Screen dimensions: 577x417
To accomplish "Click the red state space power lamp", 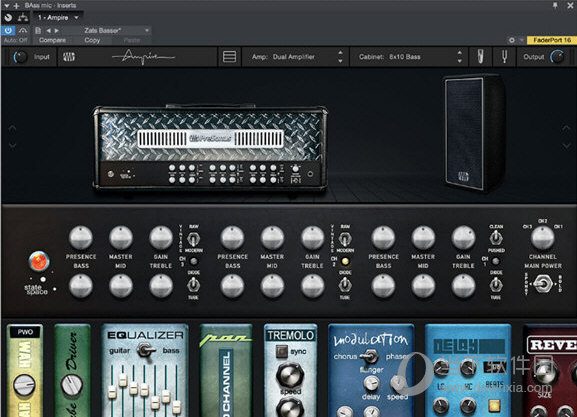I will (39, 261).
